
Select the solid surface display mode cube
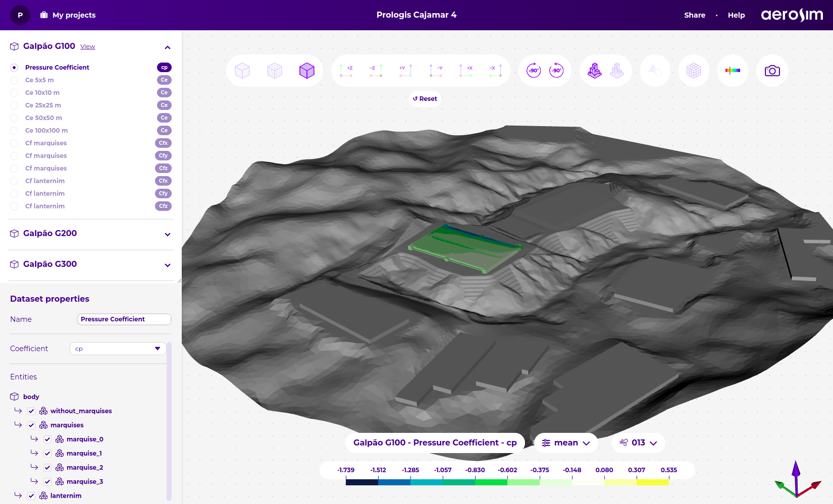click(307, 71)
